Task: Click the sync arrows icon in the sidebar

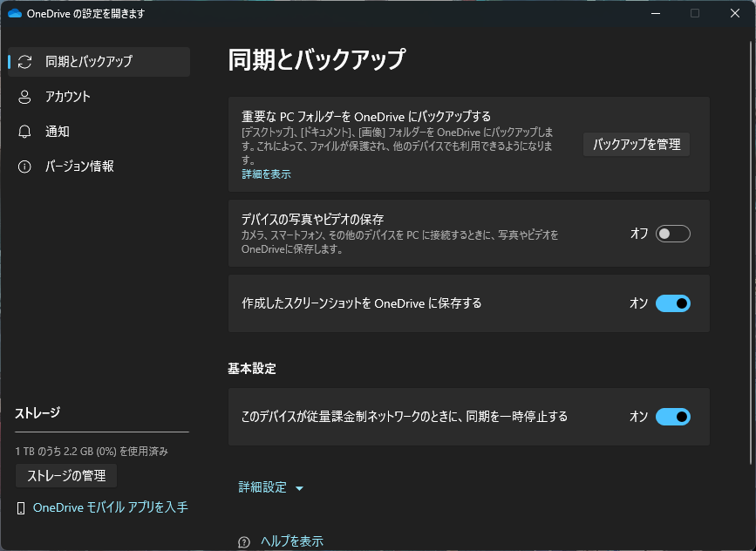Action: (x=24, y=62)
